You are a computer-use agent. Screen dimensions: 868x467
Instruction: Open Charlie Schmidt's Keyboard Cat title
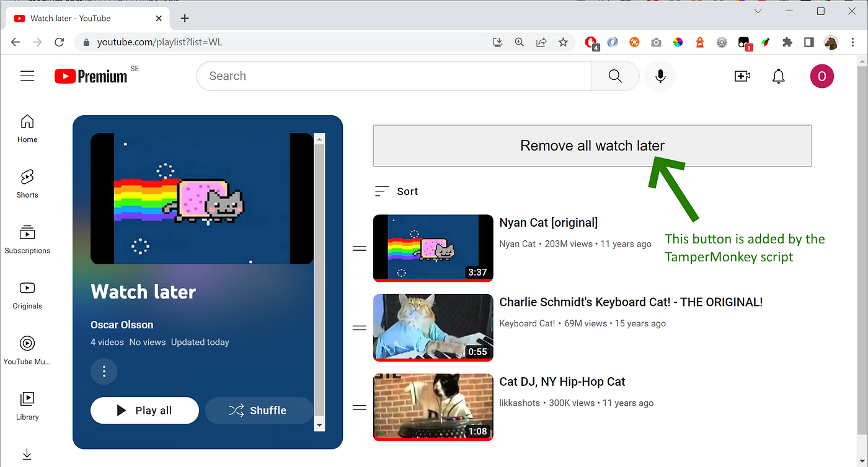(631, 302)
